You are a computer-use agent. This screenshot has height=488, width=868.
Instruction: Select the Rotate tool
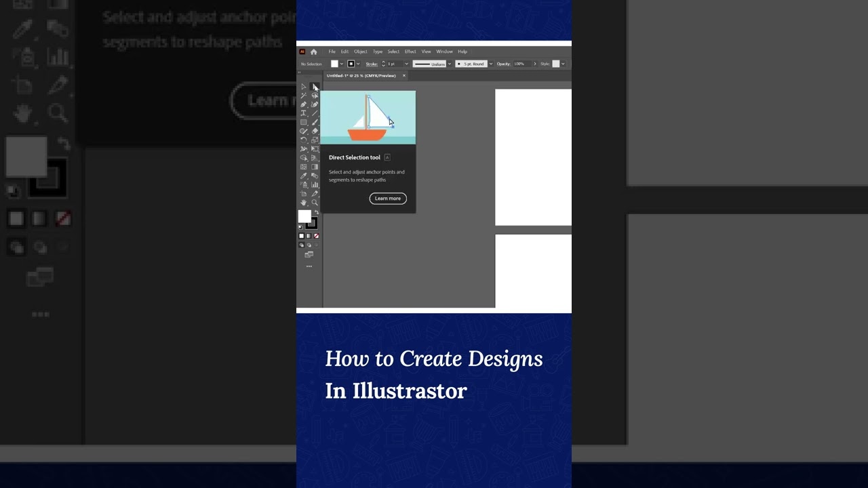pyautogui.click(x=304, y=140)
